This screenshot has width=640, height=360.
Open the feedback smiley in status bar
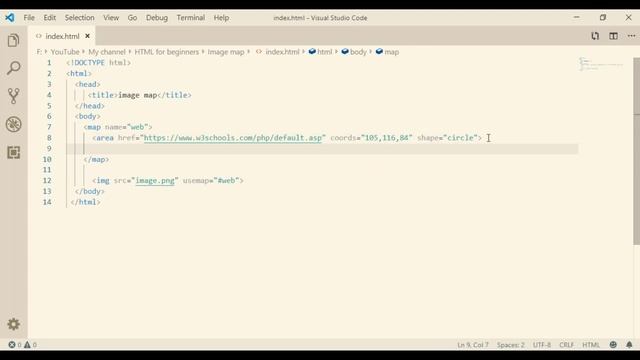[613, 344]
